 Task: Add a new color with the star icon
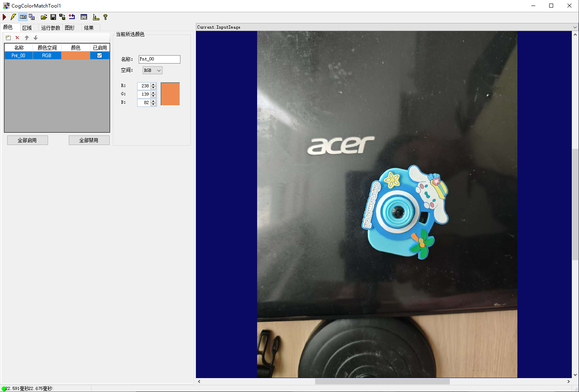8,38
